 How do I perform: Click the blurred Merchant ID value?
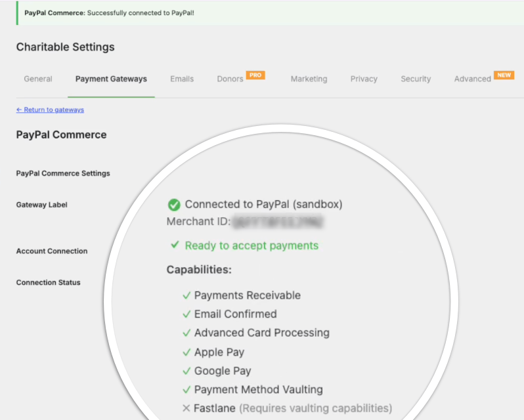point(278,222)
